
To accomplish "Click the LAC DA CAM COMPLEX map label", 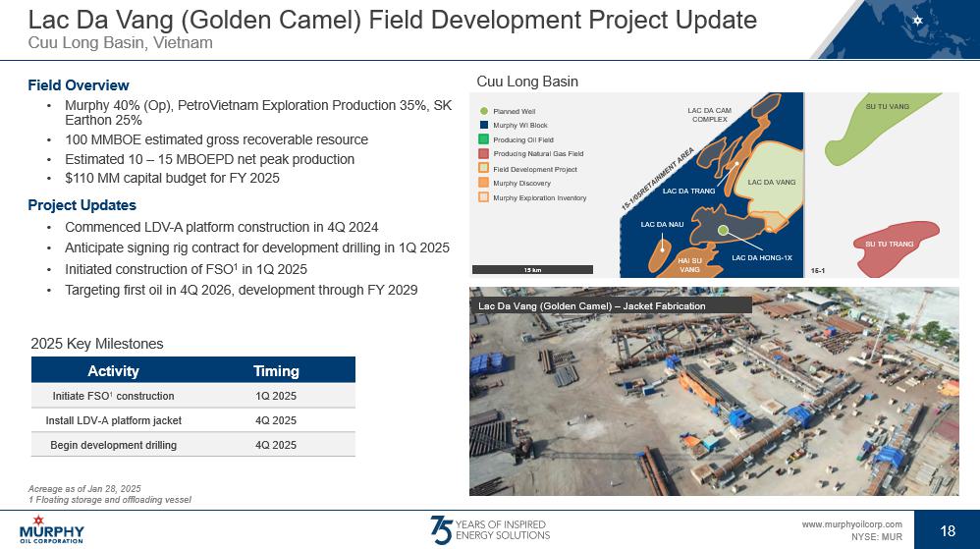I will tap(709, 115).
